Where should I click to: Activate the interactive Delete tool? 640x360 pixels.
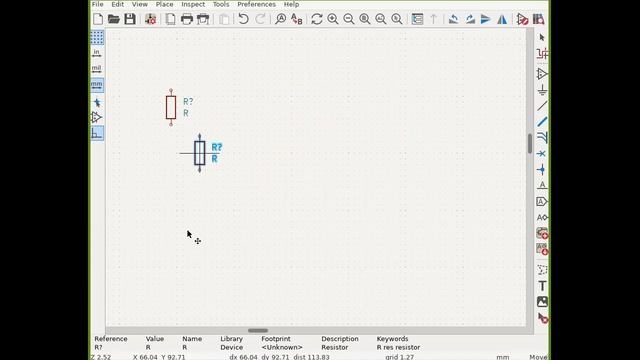pos(542,318)
